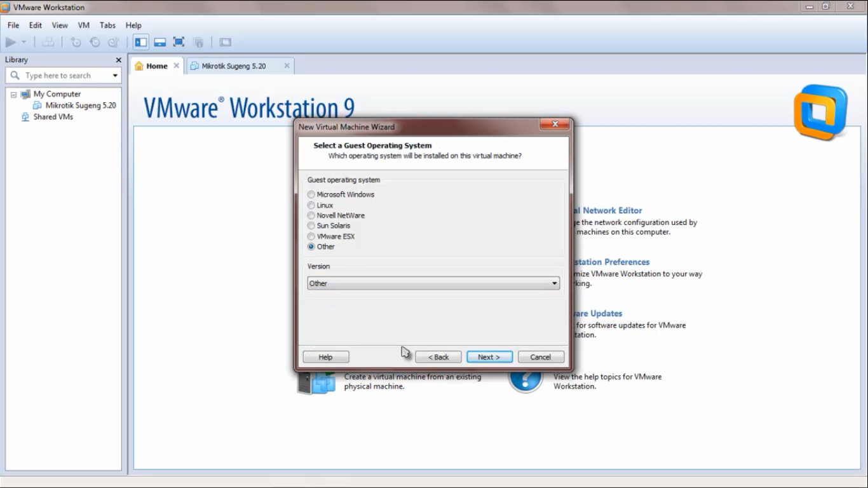
Task: Close the New Virtual Machine Wizard dialog
Action: pyautogui.click(x=555, y=125)
